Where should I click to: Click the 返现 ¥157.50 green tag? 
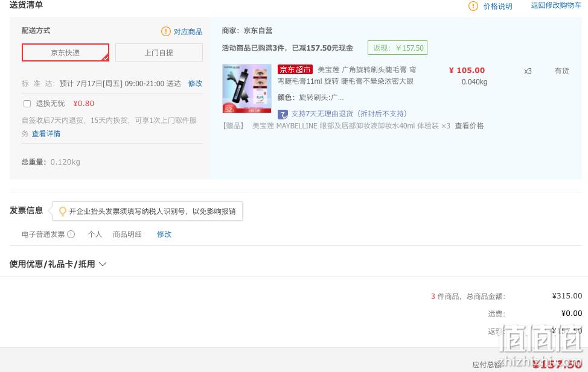click(397, 48)
